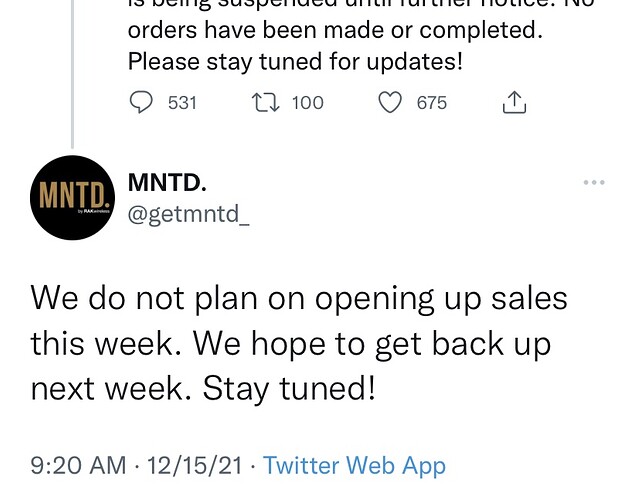
Task: Click the Twitter Web App source link
Action: (355, 465)
